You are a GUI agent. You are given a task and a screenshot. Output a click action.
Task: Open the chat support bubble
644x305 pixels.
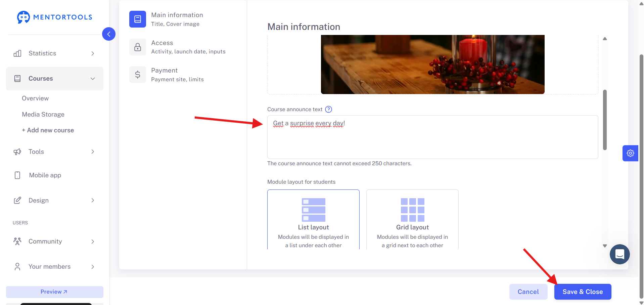[x=620, y=254]
